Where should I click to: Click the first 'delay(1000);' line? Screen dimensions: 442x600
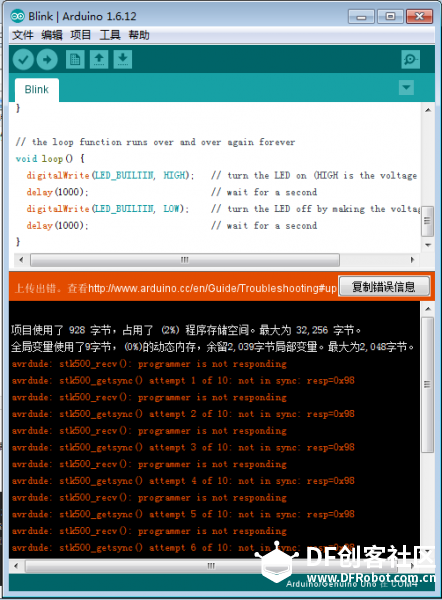coord(57,192)
